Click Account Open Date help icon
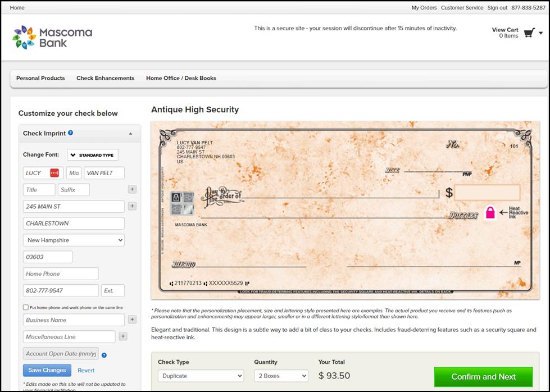 point(104,355)
